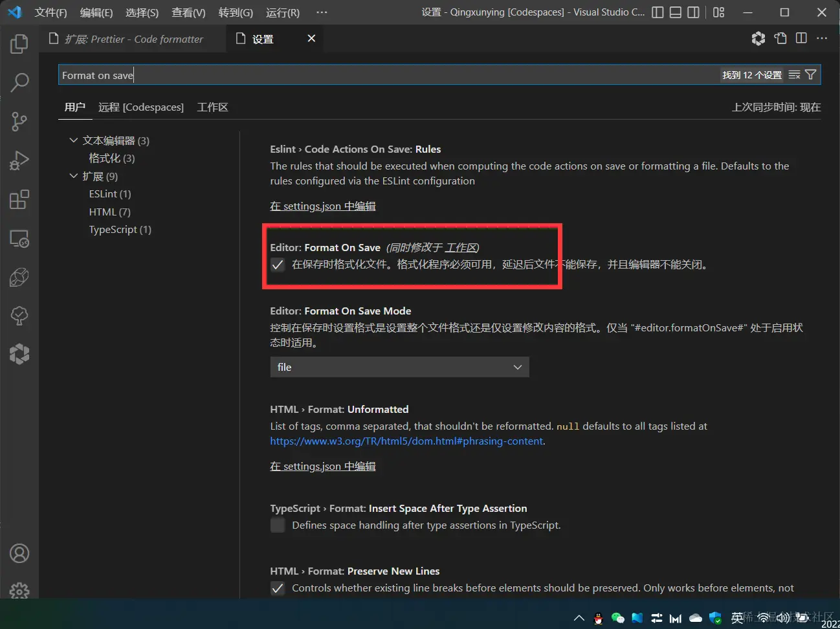Open the 运行(R) menu
Image resolution: width=840 pixels, height=629 pixels.
point(283,12)
